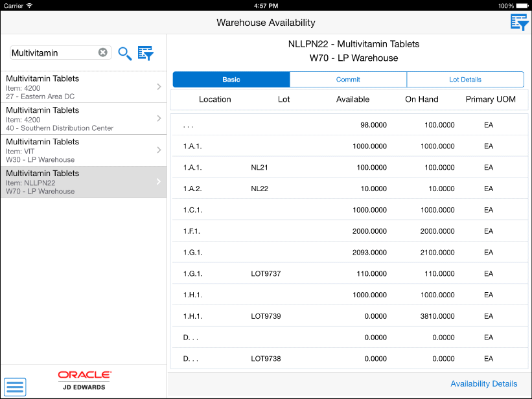Click the Warehouse Availability title
Viewport: 532px width, 399px height.
coord(266,23)
